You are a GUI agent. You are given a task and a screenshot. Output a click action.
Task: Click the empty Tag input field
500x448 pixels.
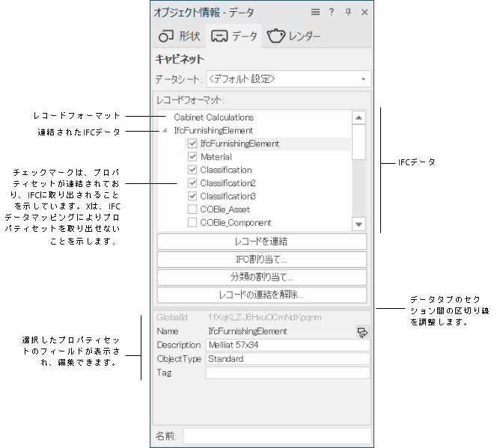click(288, 372)
